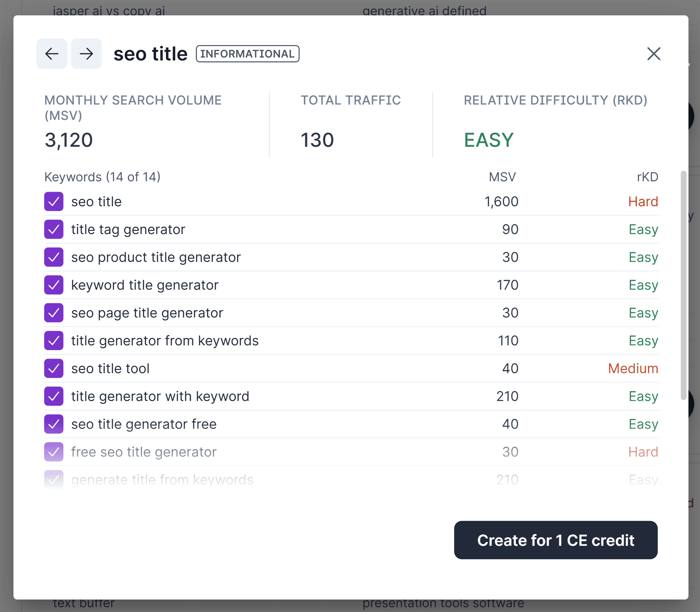Image resolution: width=700 pixels, height=612 pixels.
Task: Select the seo title tool row text
Action: coord(110,368)
